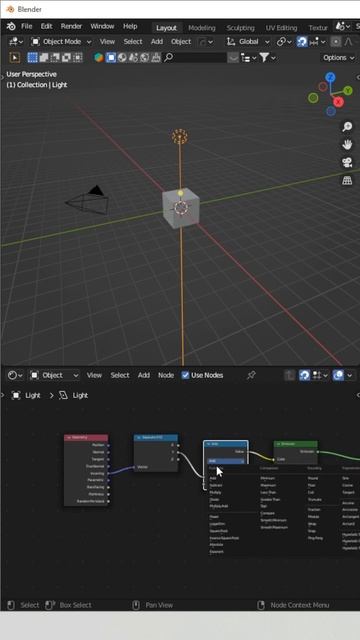The width and height of the screenshot is (360, 640).
Task: Open the 3D viewport editor type selector
Action: tap(16, 42)
